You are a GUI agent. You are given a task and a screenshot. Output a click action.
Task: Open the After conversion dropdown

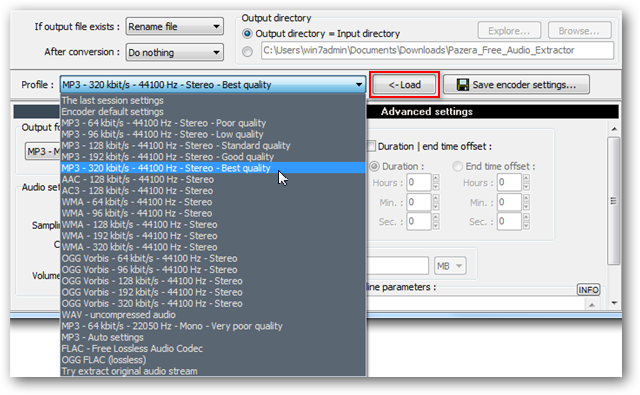pos(174,52)
